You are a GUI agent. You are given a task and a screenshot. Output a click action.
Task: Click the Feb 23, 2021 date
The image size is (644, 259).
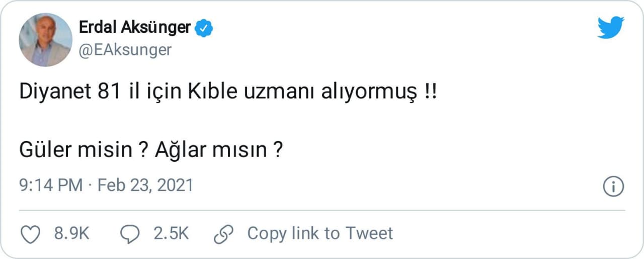[145, 185]
